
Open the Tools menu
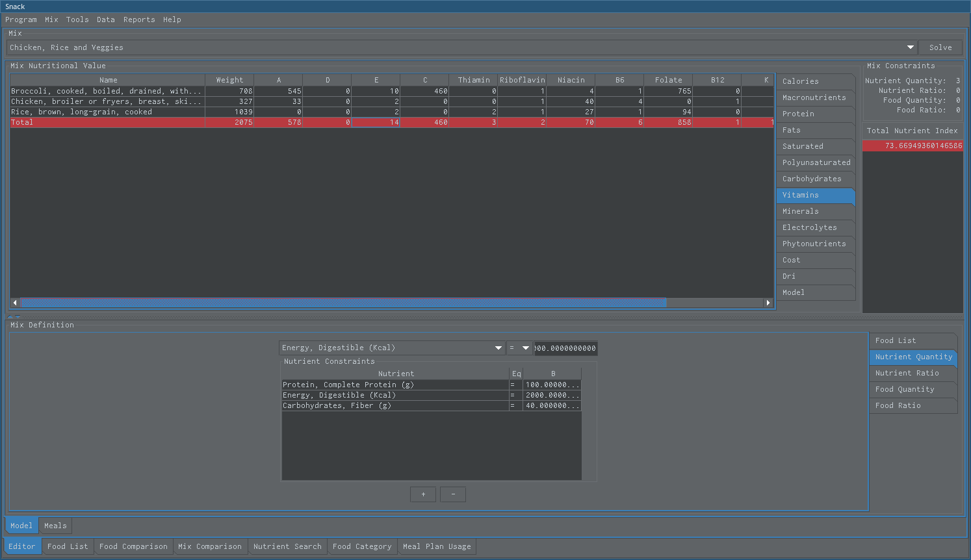77,19
